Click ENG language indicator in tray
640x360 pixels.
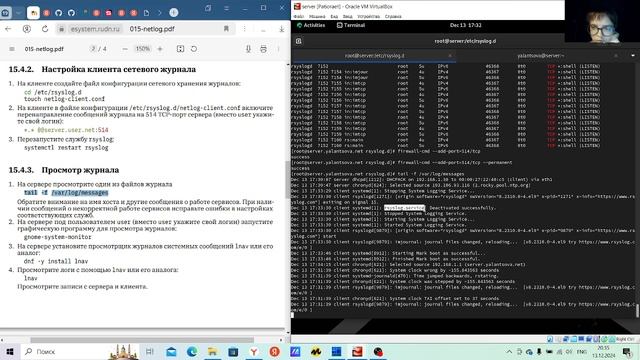click(582, 351)
